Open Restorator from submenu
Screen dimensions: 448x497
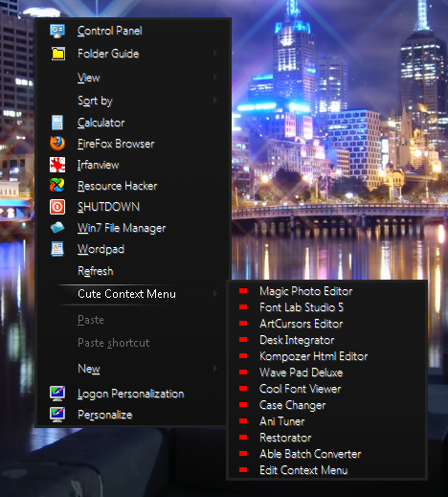tap(327, 438)
